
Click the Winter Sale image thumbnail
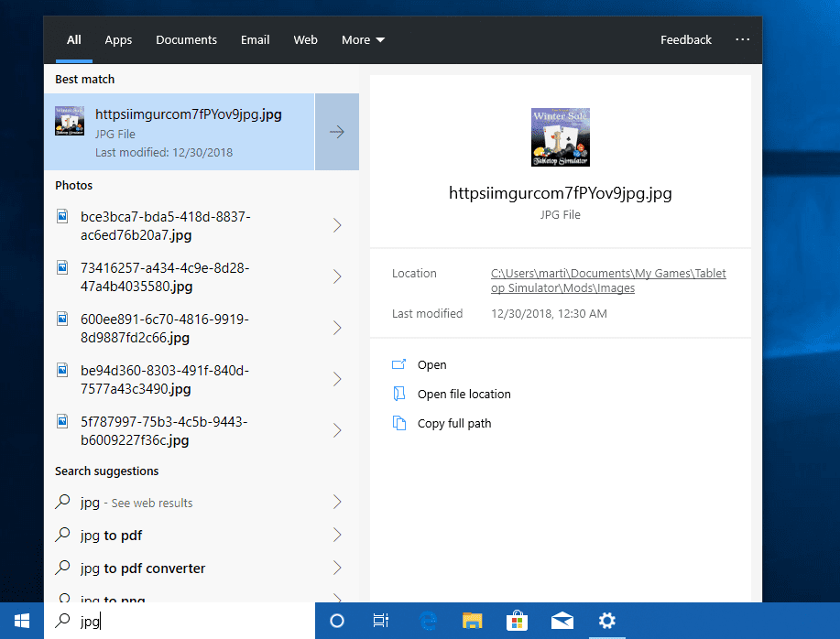click(560, 137)
